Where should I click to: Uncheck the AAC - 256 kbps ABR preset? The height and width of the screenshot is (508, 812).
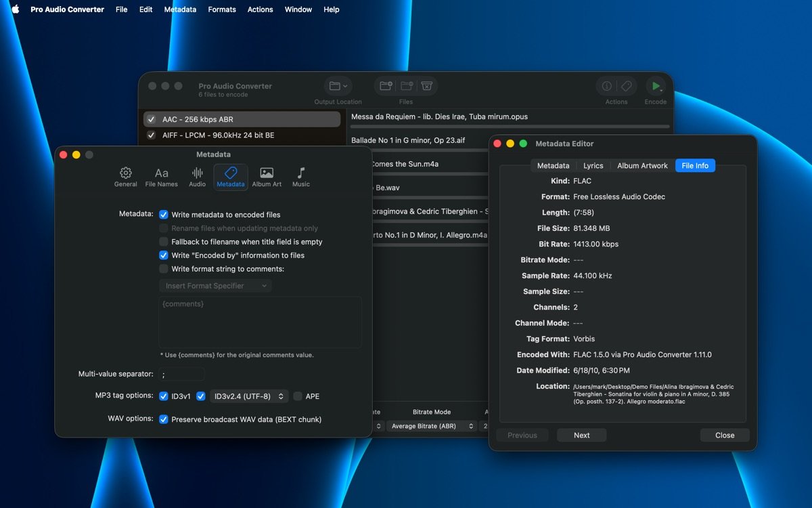click(x=152, y=119)
